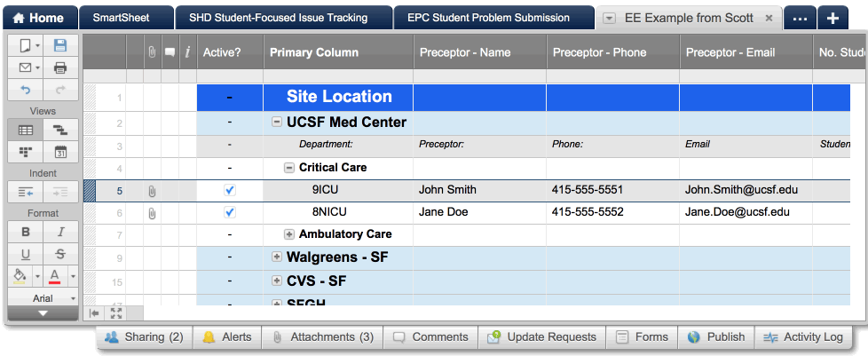
Task: Open the Arial font dropdown
Action: [43, 298]
